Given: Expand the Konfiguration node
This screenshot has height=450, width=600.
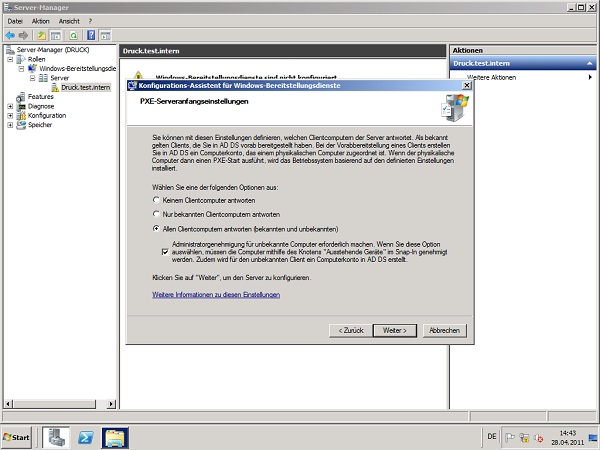Looking at the screenshot, I should (10, 116).
